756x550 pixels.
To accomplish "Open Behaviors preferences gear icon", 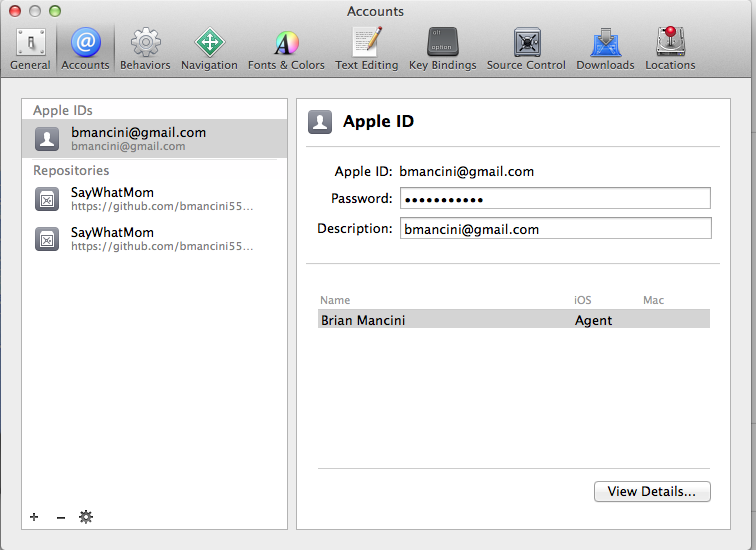I will (x=145, y=49).
